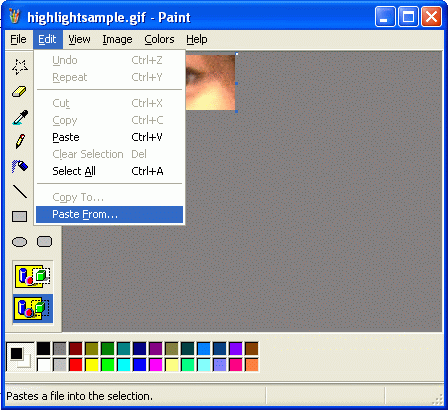The width and height of the screenshot is (448, 410).
Task: Pick the lime green swatch
Action: pos(108,365)
